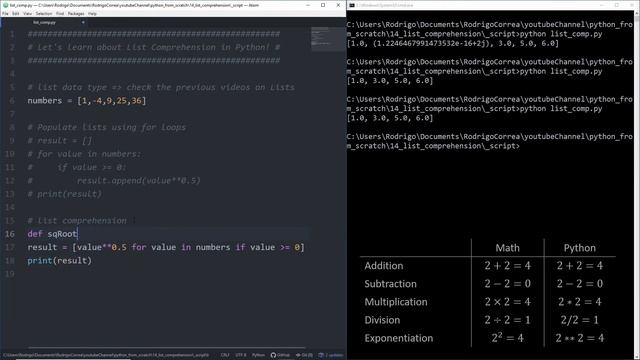Image resolution: width=640 pixels, height=360 pixels.
Task: Click '2 ** 2 = 4' in Python column
Action: click(x=580, y=338)
